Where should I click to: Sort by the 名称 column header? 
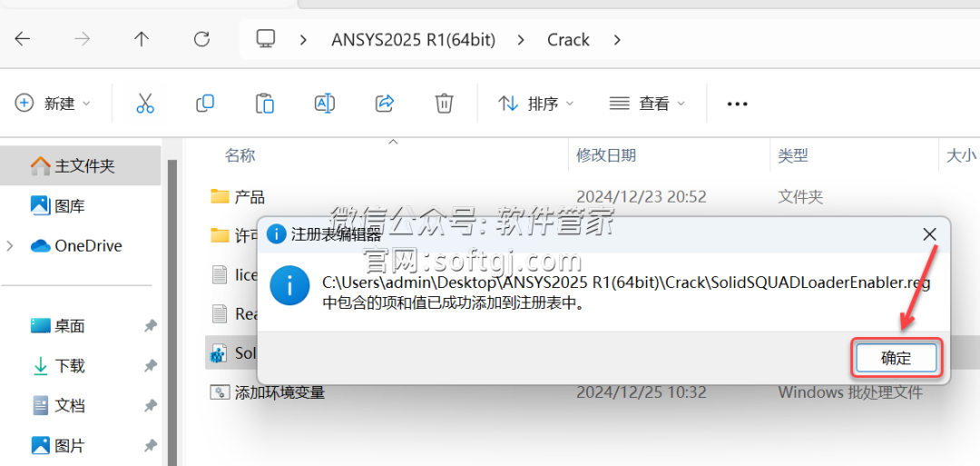pos(240,155)
